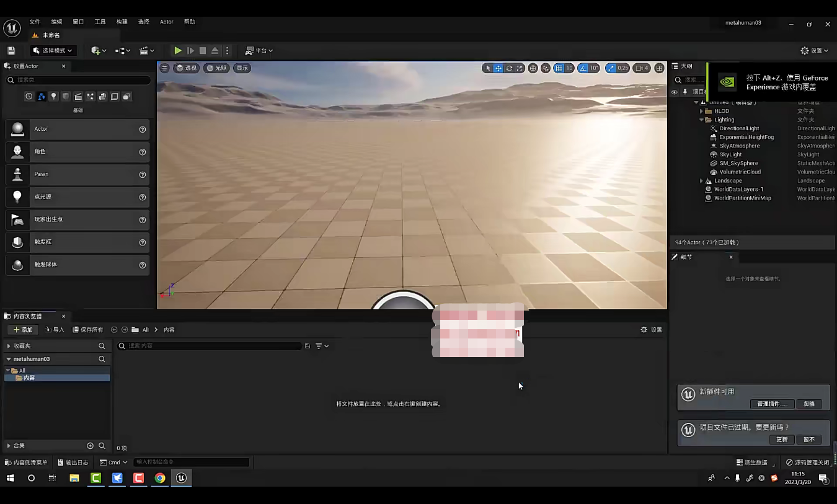The height and width of the screenshot is (504, 837).
Task: Activate the Rotate tool in viewport
Action: click(509, 68)
